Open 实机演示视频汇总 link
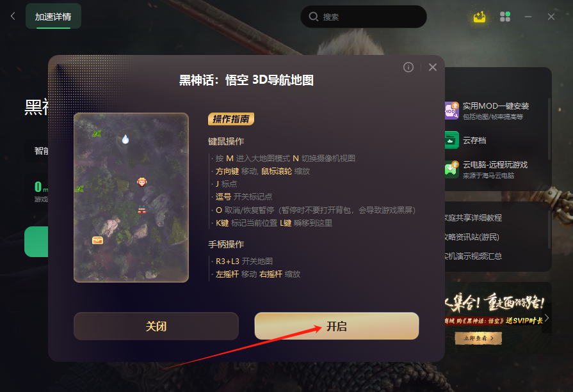Screen dimensions: 573x392 click(x=473, y=256)
